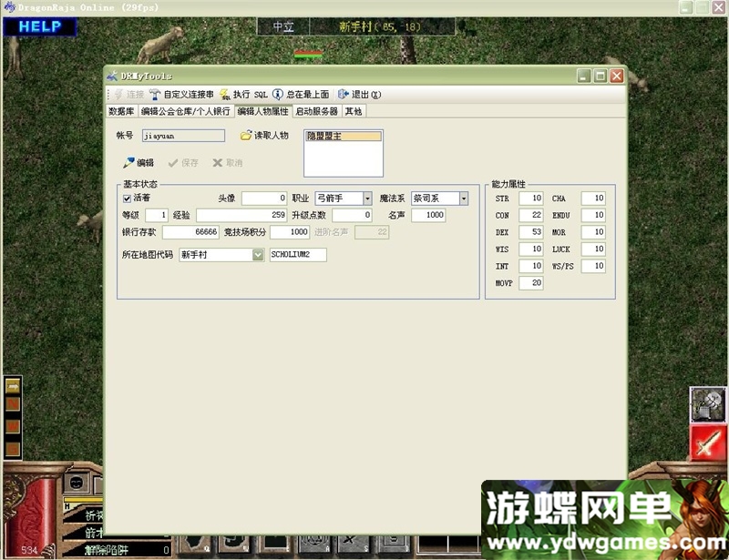This screenshot has height=560, width=729.
Task: Click the 退出 (exit) toolbar icon
Action: pyautogui.click(x=355, y=93)
